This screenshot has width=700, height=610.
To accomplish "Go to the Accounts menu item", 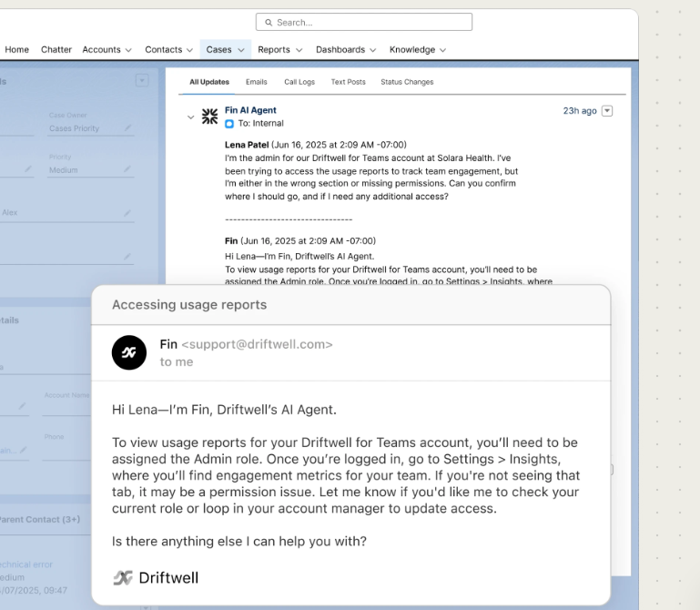I will point(101,49).
